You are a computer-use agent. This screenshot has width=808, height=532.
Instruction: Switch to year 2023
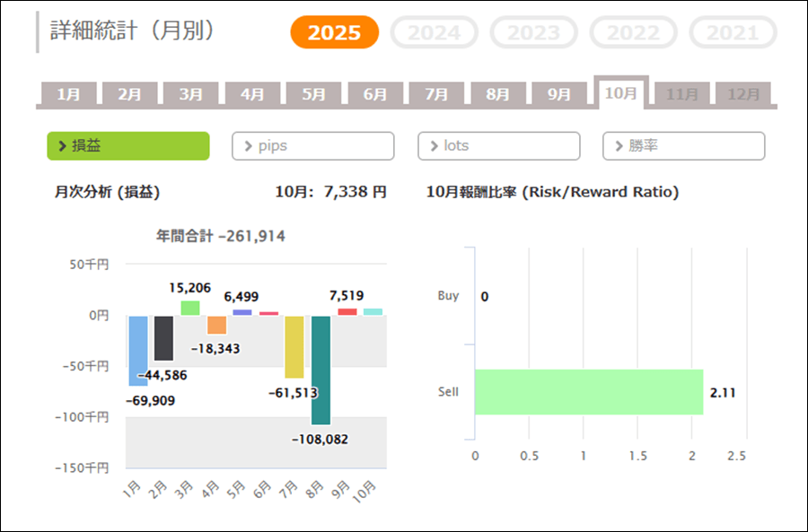(x=533, y=33)
